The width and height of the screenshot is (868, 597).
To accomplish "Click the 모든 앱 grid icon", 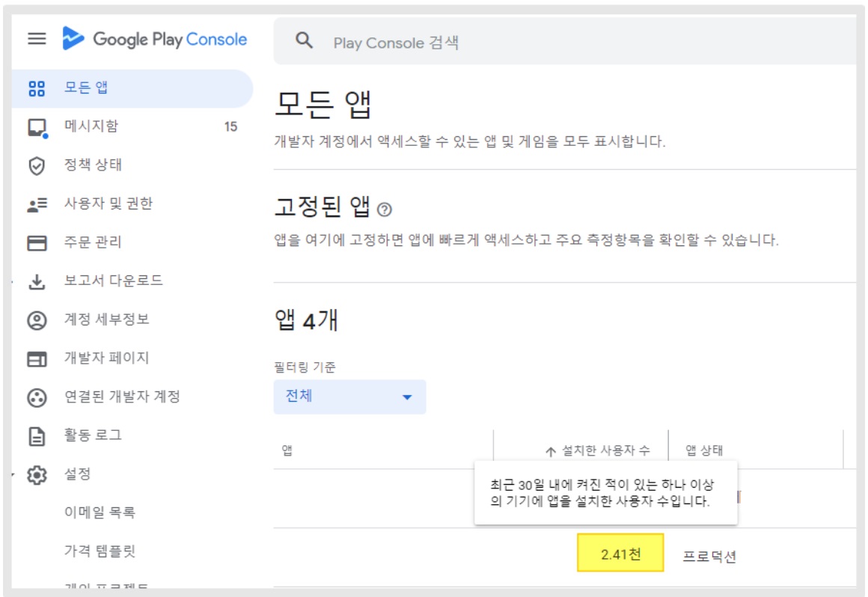I will tap(37, 88).
